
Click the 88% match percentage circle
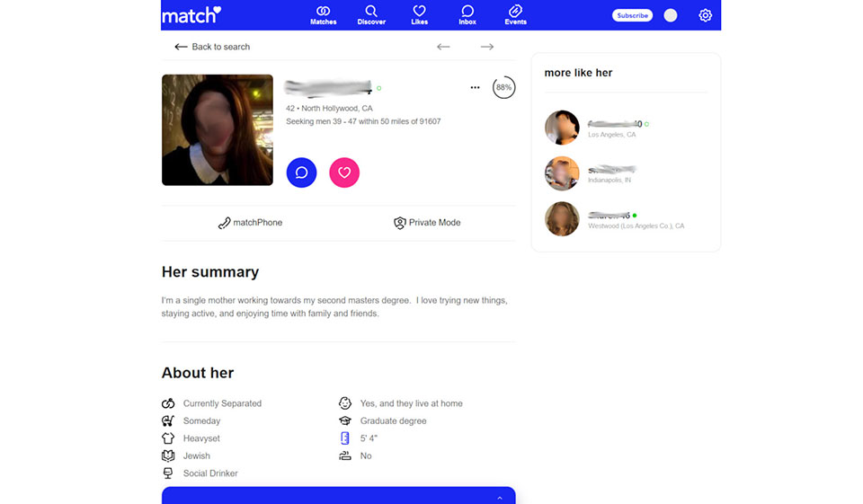[x=503, y=88]
